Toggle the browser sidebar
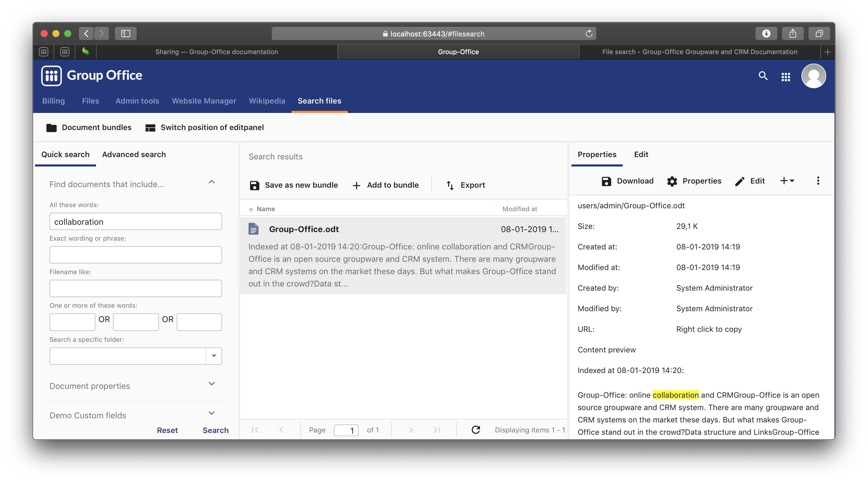The height and width of the screenshot is (483, 868). (x=125, y=33)
